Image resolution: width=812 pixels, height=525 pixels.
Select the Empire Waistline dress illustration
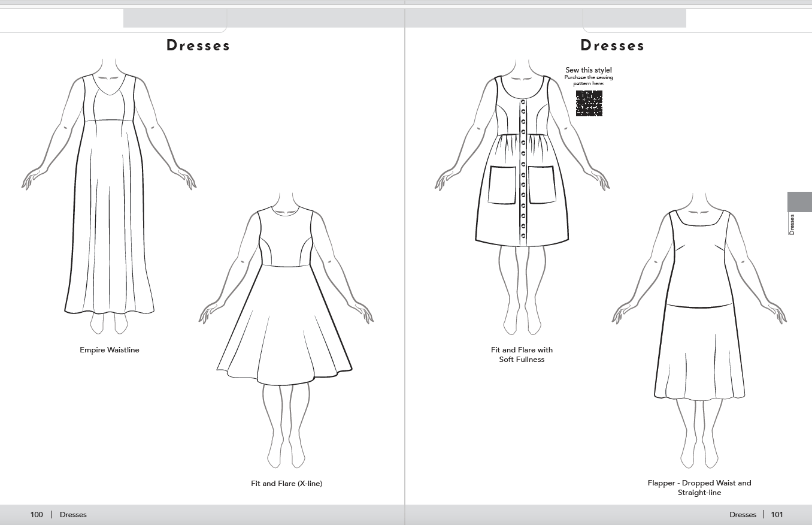coord(109,196)
